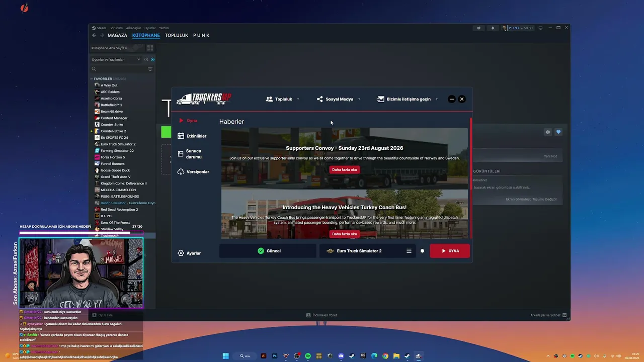Expand the Bizimle iletişime geçin dropdown

(408, 99)
